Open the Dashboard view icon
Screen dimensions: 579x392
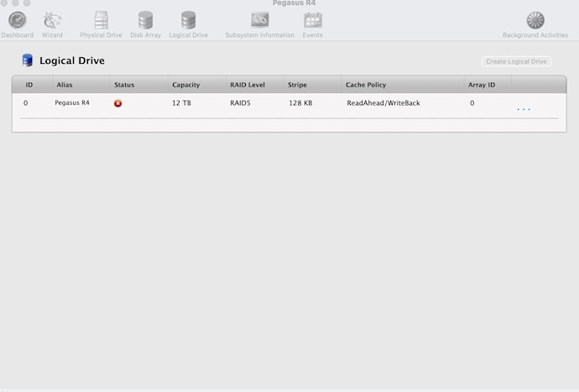click(17, 20)
